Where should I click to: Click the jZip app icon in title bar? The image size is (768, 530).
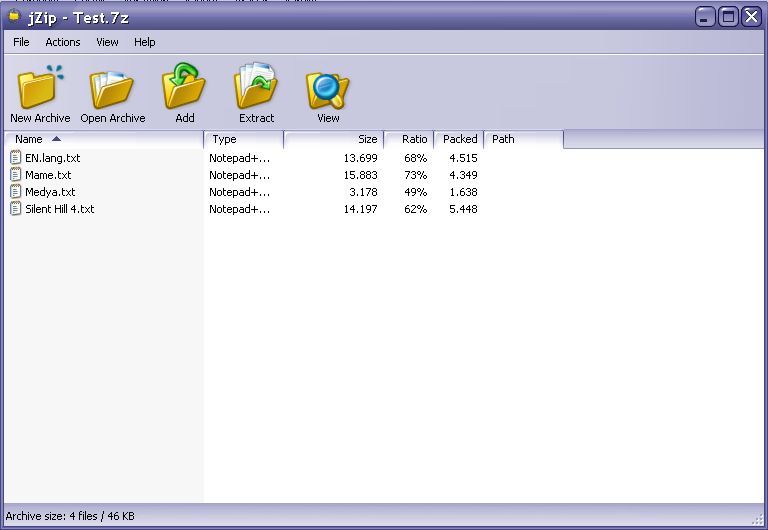pyautogui.click(x=14, y=17)
